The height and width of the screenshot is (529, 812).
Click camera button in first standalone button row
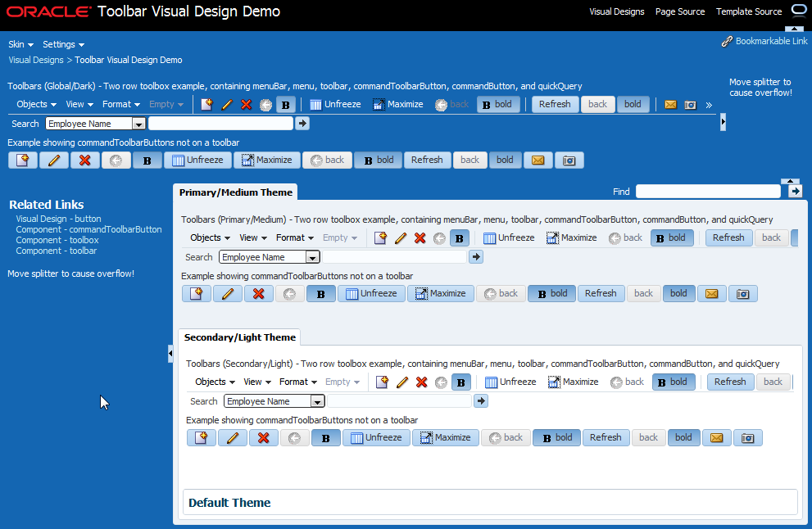click(x=569, y=161)
